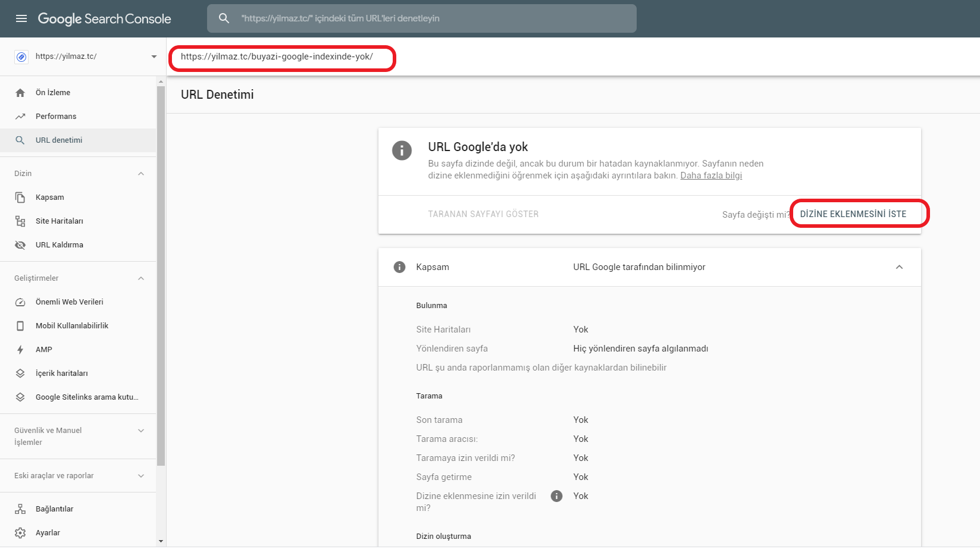Expand Eski araçlar ve raporlar section
Image resolution: width=980 pixels, height=549 pixels.
click(141, 476)
